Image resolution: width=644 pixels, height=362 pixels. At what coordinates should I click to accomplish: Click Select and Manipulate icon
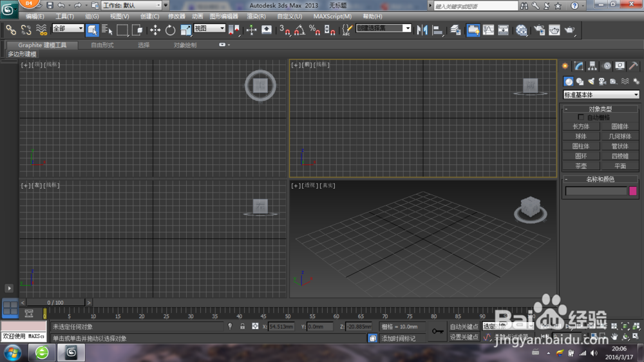[251, 30]
